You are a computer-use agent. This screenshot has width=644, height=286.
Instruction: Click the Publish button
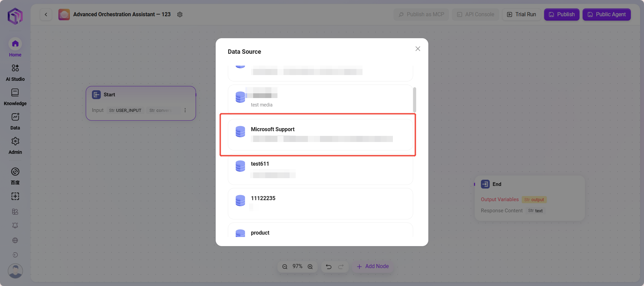pos(561,15)
